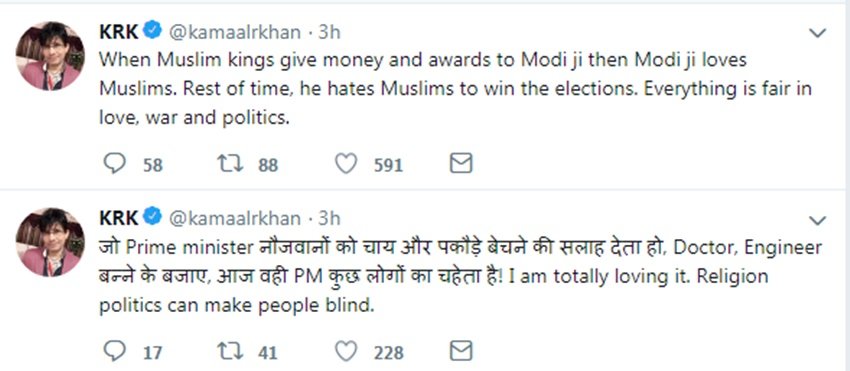Visit @kamaalrkhan handle in second tweet
Viewport: 850px width, 371px height.
(x=235, y=219)
